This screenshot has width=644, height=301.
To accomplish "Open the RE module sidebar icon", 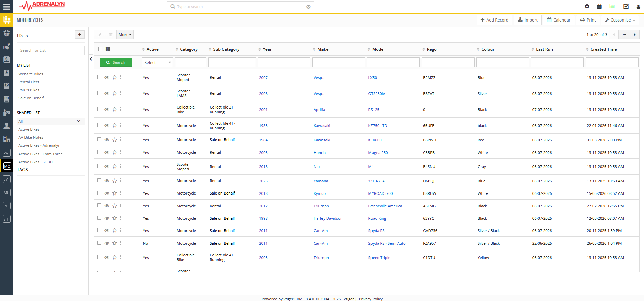I will [x=6, y=206].
